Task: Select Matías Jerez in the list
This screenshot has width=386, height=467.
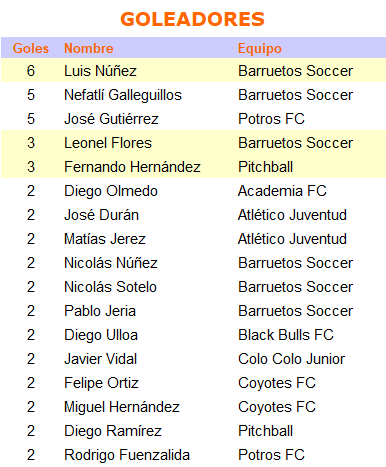Action: pos(105,239)
